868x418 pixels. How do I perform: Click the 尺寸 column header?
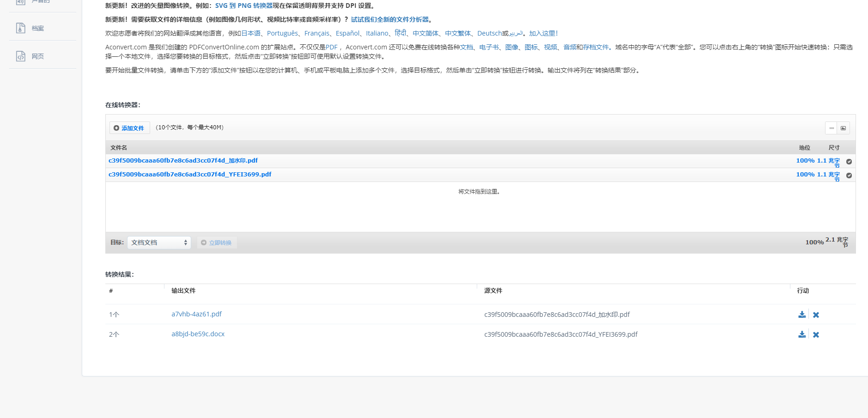[x=834, y=148]
